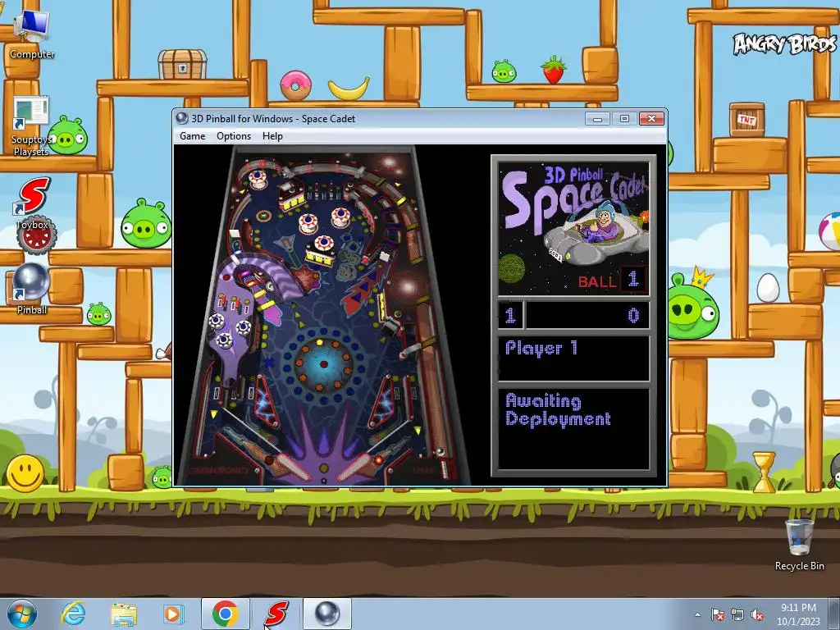Open Windows Media Player from taskbar
The image size is (840, 630).
(172, 614)
